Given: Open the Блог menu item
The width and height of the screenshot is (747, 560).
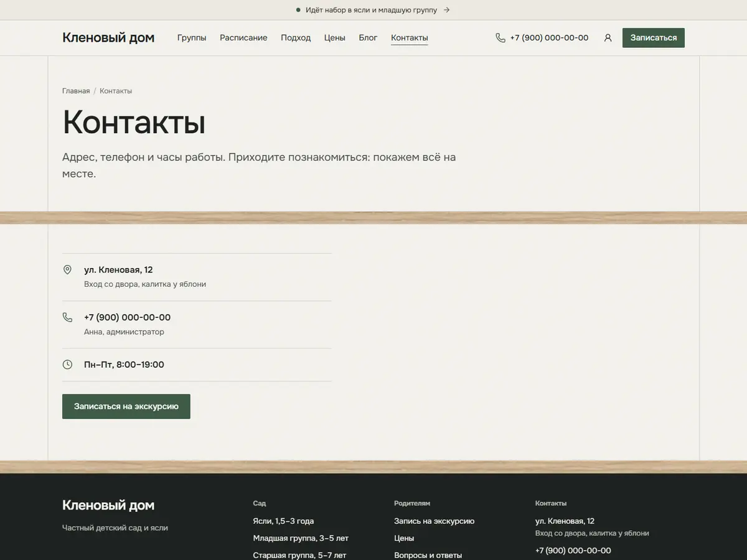Looking at the screenshot, I should [x=368, y=38].
